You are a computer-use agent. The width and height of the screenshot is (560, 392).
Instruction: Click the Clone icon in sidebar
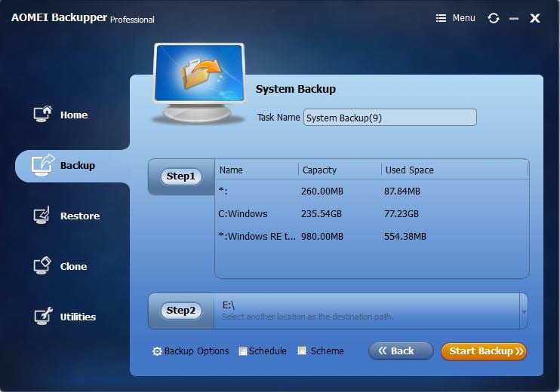point(42,266)
